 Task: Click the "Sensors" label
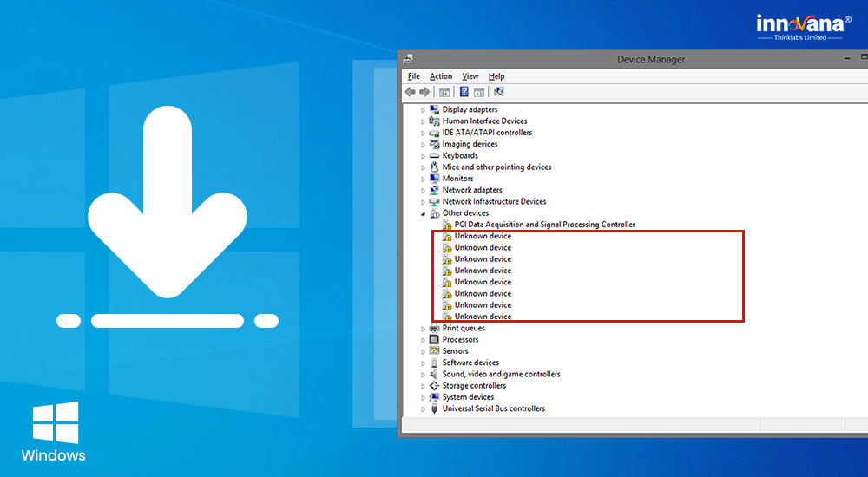[x=455, y=351]
